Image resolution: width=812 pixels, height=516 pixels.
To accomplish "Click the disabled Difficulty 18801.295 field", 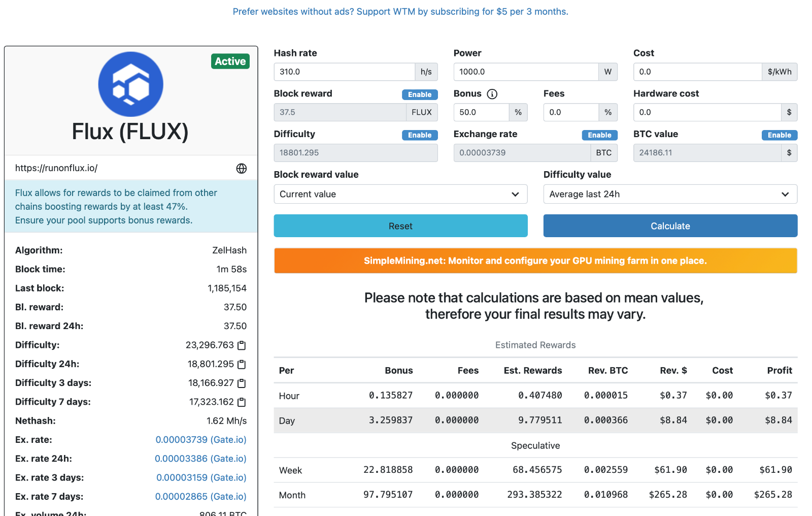I will (356, 153).
